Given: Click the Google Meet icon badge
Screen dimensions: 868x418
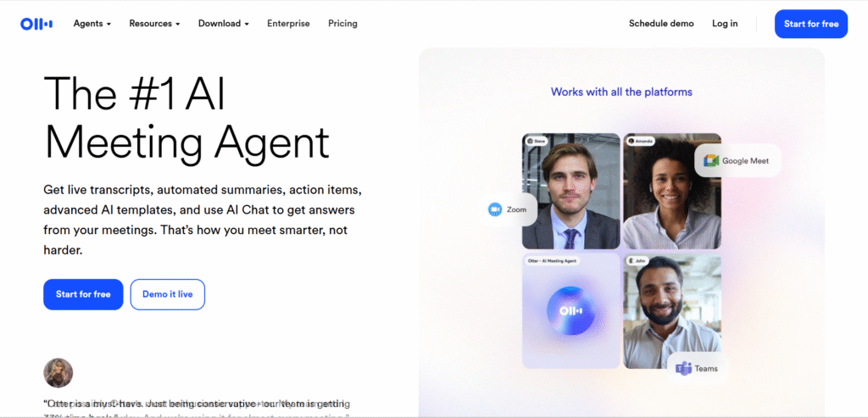Looking at the screenshot, I should 711,161.
